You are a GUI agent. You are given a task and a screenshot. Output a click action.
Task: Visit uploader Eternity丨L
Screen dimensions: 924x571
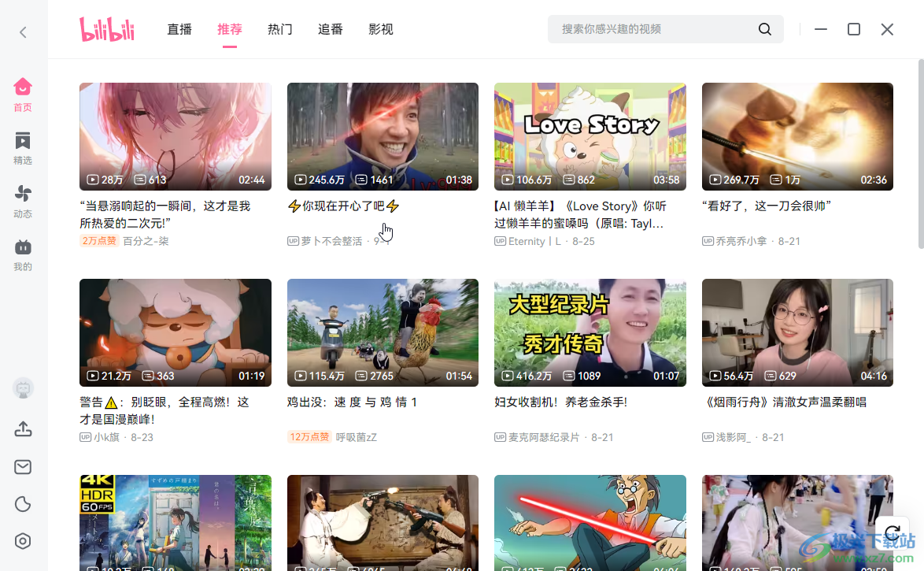pyautogui.click(x=534, y=241)
